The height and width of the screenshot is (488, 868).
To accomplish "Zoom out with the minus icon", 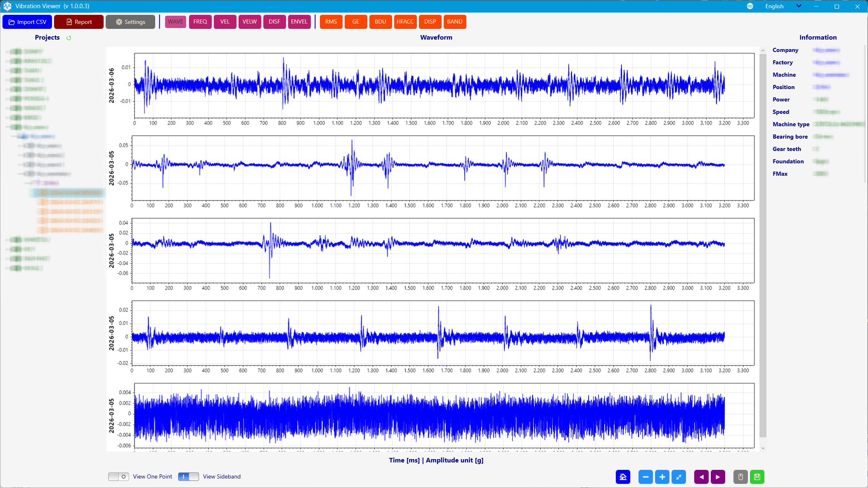I will 646,477.
